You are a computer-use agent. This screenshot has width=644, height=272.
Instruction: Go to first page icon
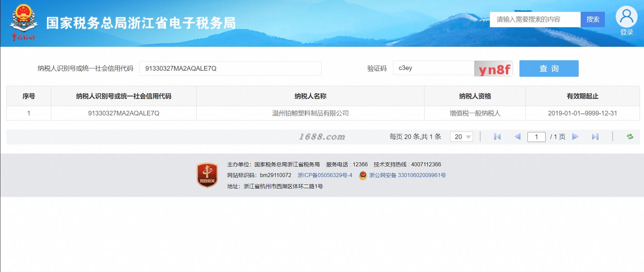[x=497, y=137]
